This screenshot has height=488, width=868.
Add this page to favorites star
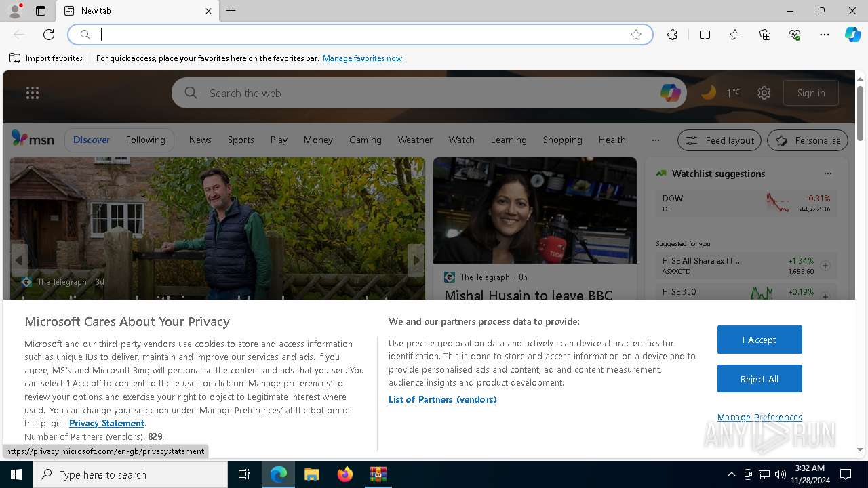[x=636, y=35]
